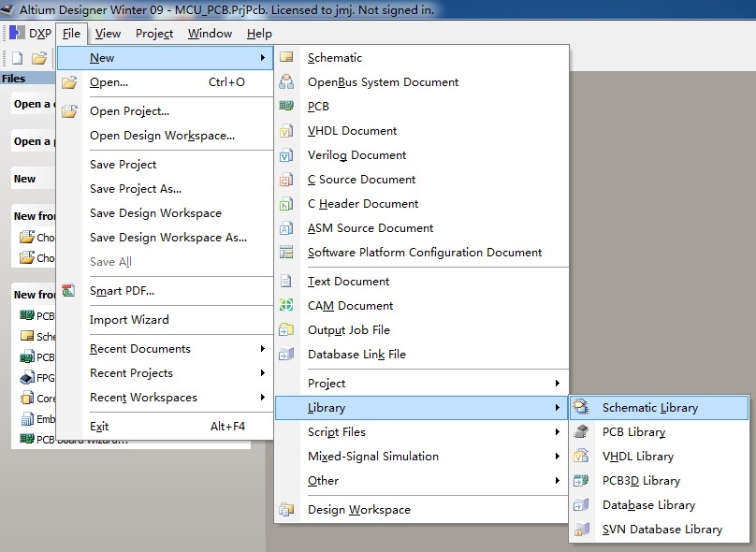Screen dimensions: 756x552
Task: Click the Files panel header
Action: [x=28, y=78]
